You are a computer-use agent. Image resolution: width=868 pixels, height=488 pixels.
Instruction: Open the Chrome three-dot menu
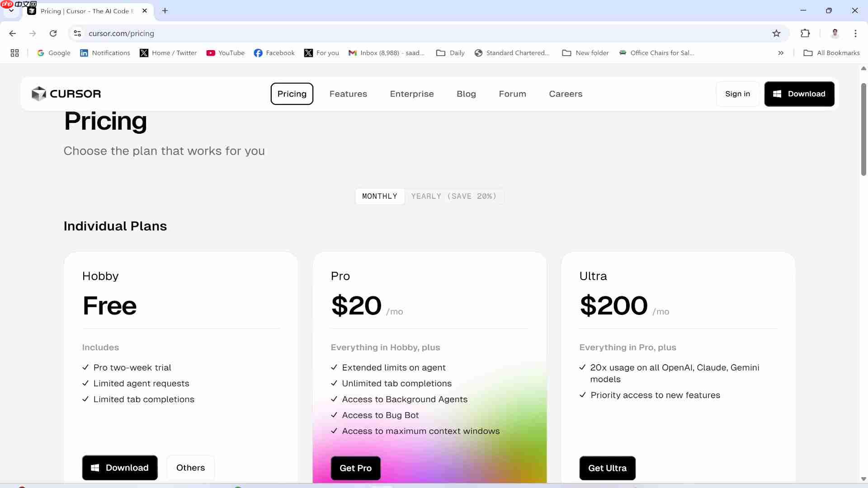855,33
